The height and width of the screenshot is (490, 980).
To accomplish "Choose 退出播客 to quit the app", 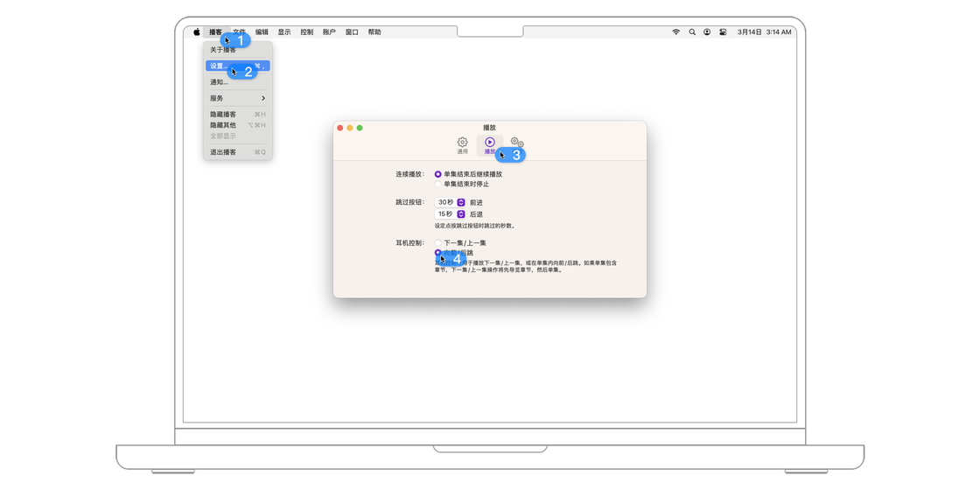I will tap(224, 152).
